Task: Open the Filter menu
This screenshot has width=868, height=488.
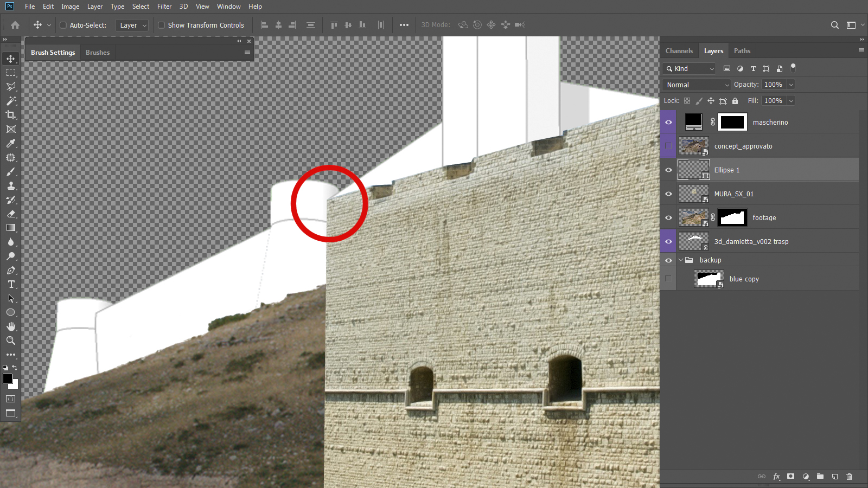Action: click(164, 7)
